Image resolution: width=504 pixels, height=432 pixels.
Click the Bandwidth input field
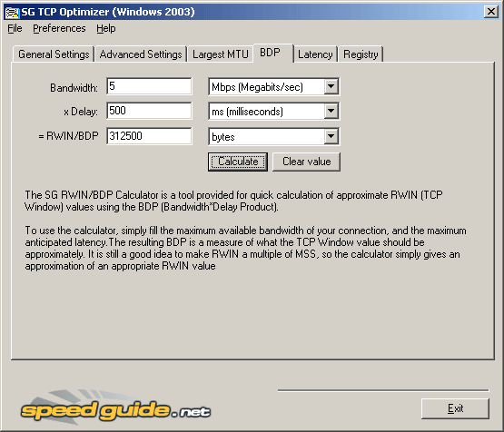[x=149, y=86]
